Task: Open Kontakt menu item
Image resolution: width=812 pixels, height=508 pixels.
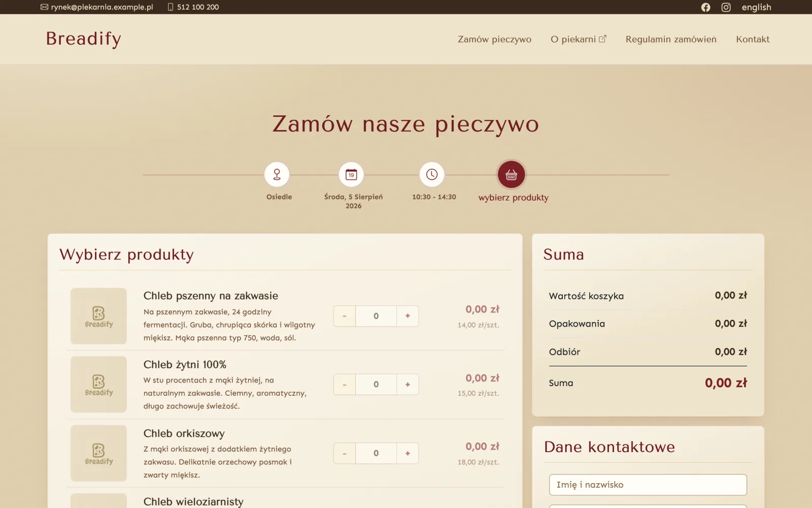Action: (x=753, y=39)
